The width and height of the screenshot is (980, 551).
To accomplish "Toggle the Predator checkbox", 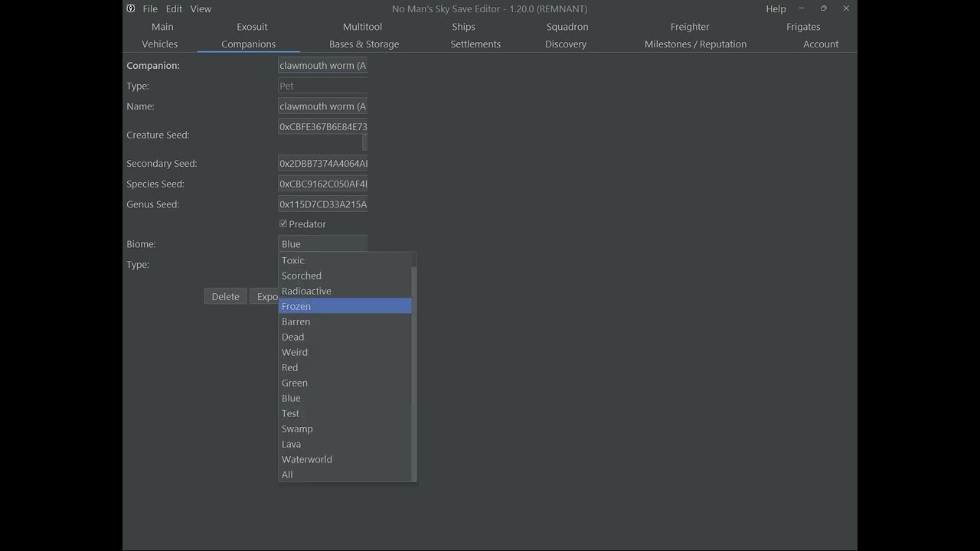I will click(x=283, y=224).
